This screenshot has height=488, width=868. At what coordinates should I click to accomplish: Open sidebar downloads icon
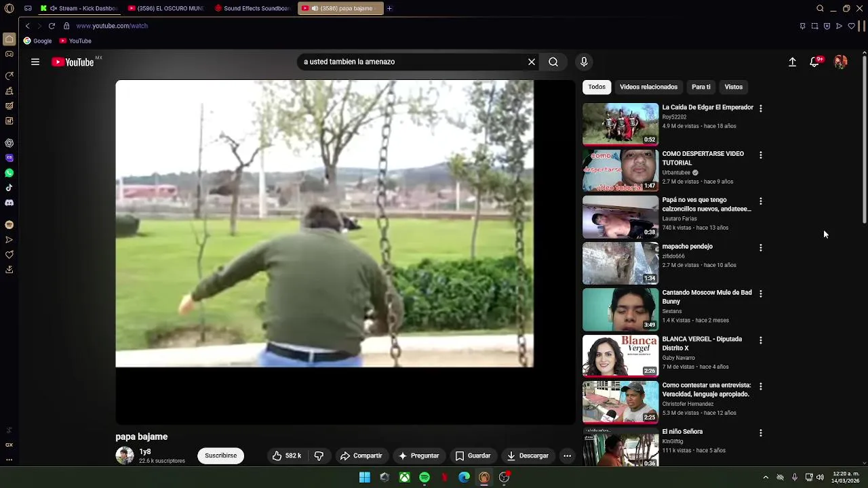(x=9, y=269)
